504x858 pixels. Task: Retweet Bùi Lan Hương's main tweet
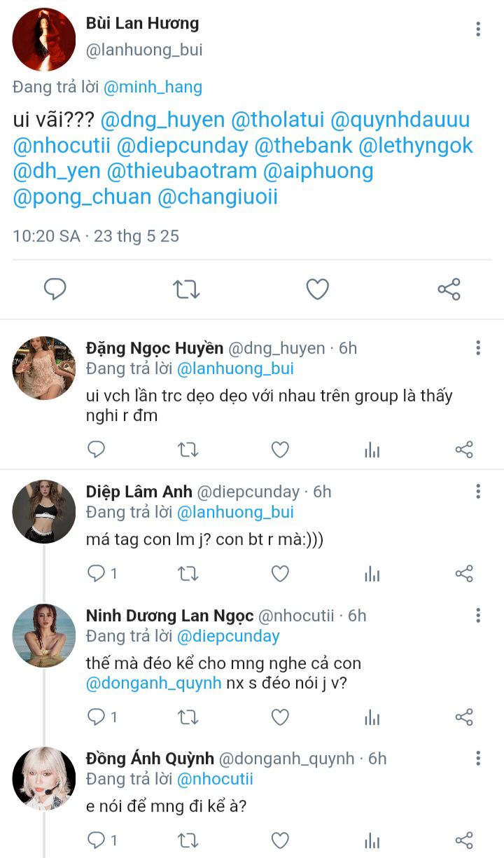[186, 289]
